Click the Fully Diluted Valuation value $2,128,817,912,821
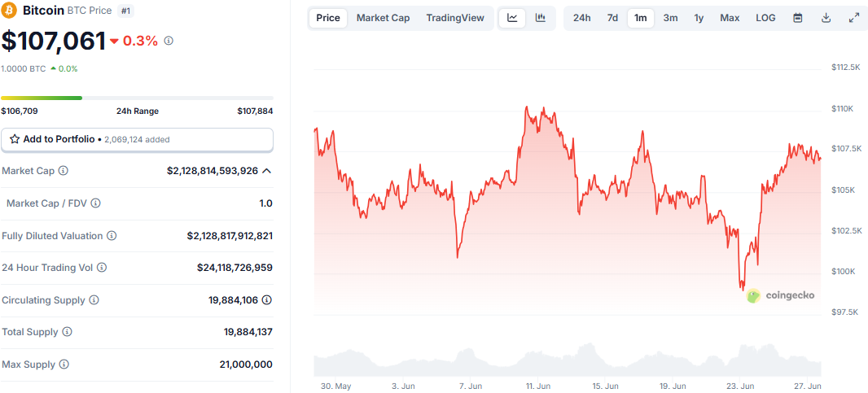The width and height of the screenshot is (868, 393). pyautogui.click(x=230, y=236)
